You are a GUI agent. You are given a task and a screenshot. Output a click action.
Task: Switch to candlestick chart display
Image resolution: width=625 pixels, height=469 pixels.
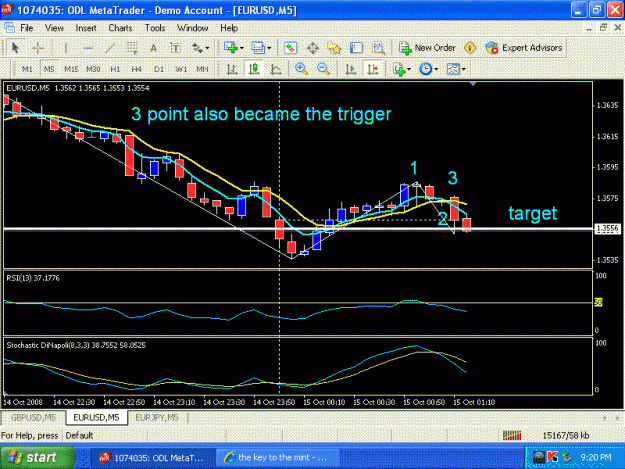coord(254,69)
